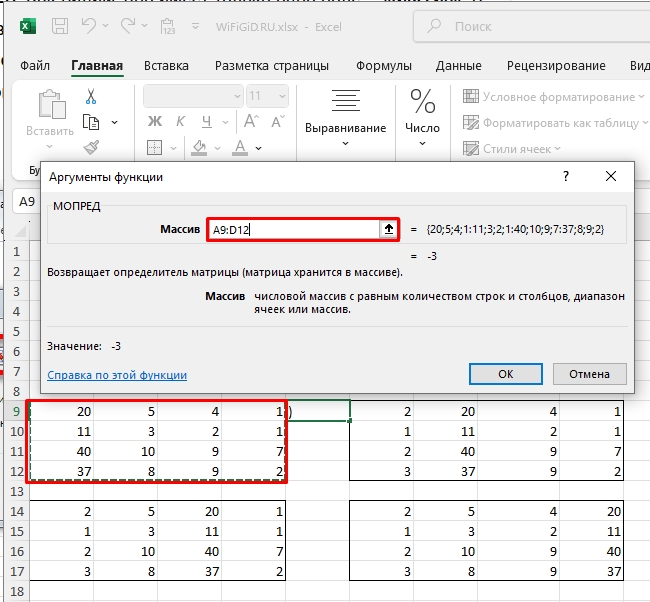650x602 pixels.
Task: Select row header 1
Action: [x=16, y=252]
